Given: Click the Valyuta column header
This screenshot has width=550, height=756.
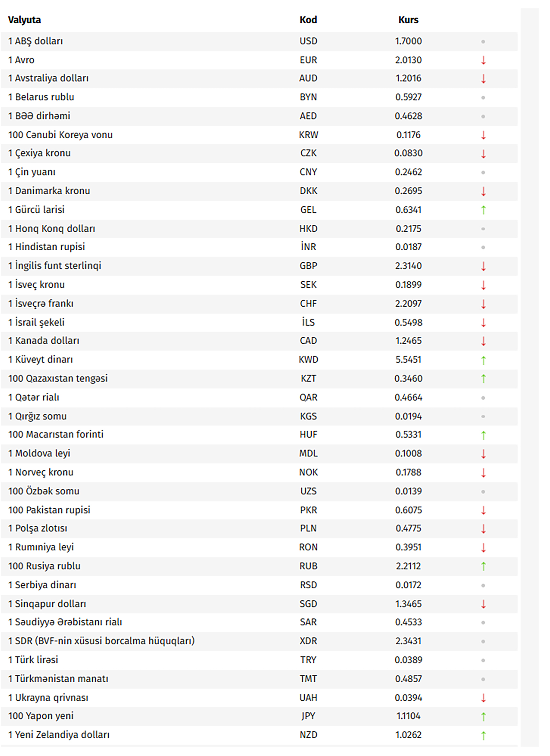Looking at the screenshot, I should pos(24,20).
